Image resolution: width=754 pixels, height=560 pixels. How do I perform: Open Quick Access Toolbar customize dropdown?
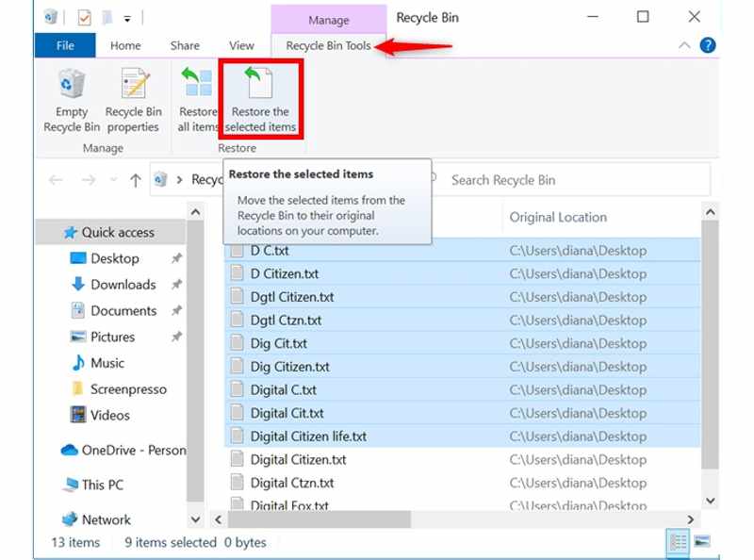[127, 18]
